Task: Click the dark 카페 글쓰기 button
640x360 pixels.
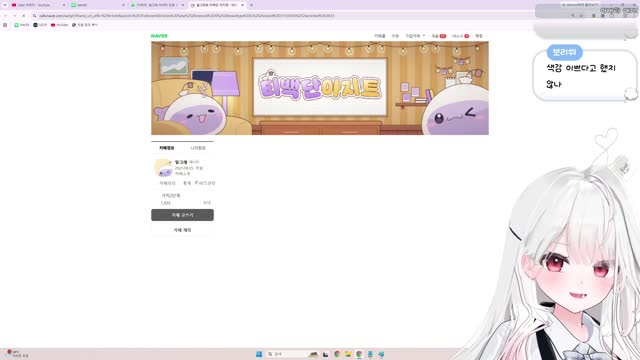Action: 182,215
